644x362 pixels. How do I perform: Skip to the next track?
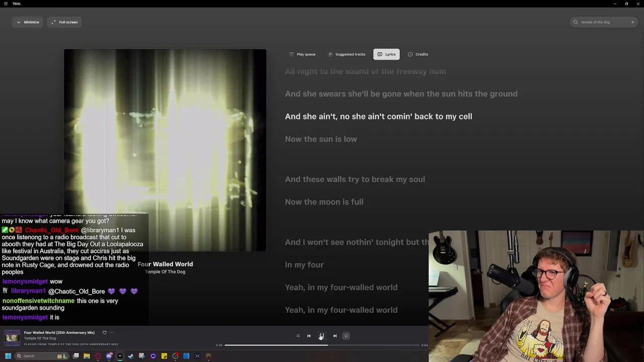coord(335,336)
